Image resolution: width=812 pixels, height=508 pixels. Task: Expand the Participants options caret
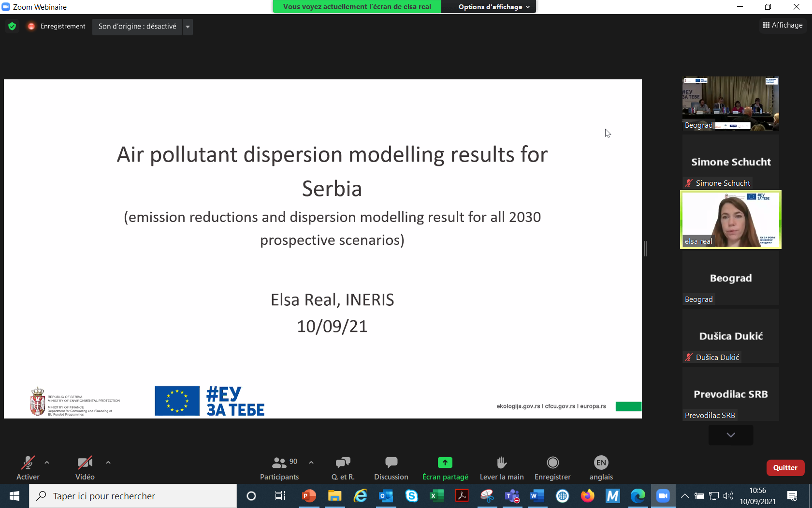[311, 463]
